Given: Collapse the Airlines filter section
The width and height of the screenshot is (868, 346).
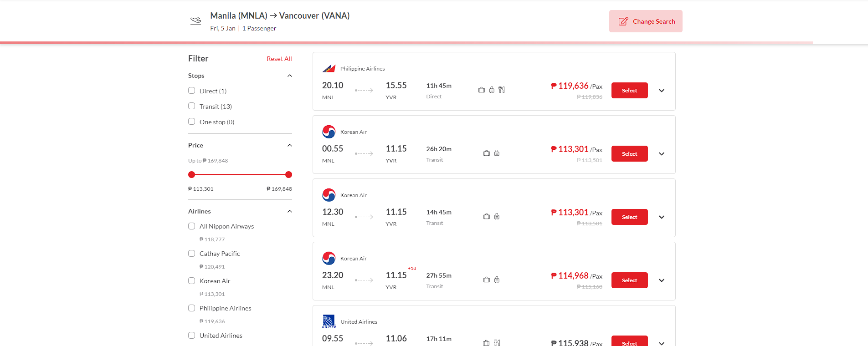Looking at the screenshot, I should click(x=289, y=211).
